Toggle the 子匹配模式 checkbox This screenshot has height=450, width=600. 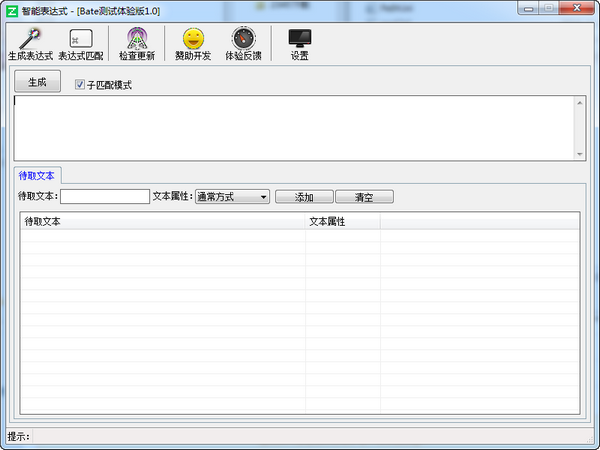pyautogui.click(x=80, y=85)
